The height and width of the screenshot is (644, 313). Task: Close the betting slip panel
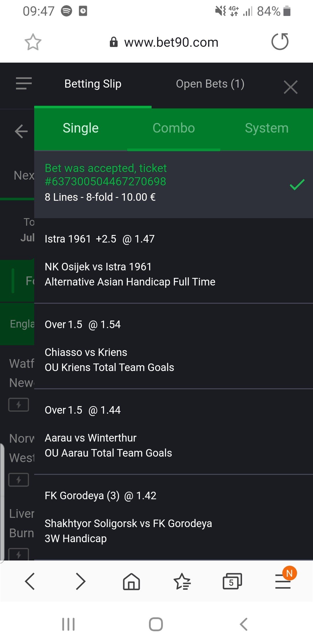point(290,87)
